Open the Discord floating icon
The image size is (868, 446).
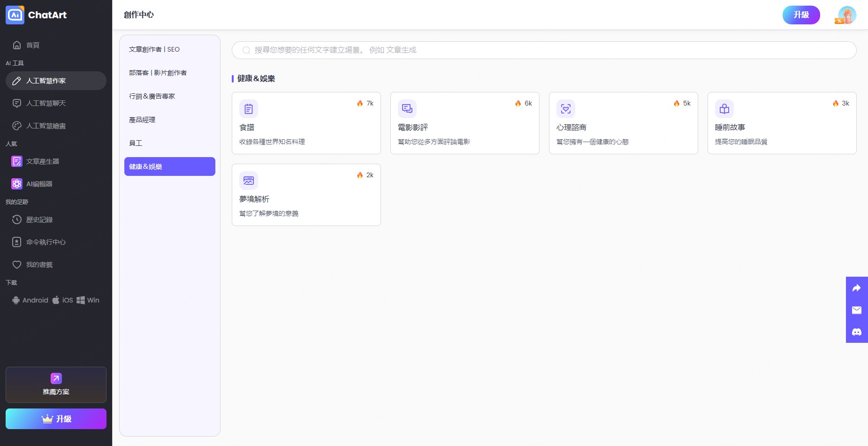click(857, 332)
